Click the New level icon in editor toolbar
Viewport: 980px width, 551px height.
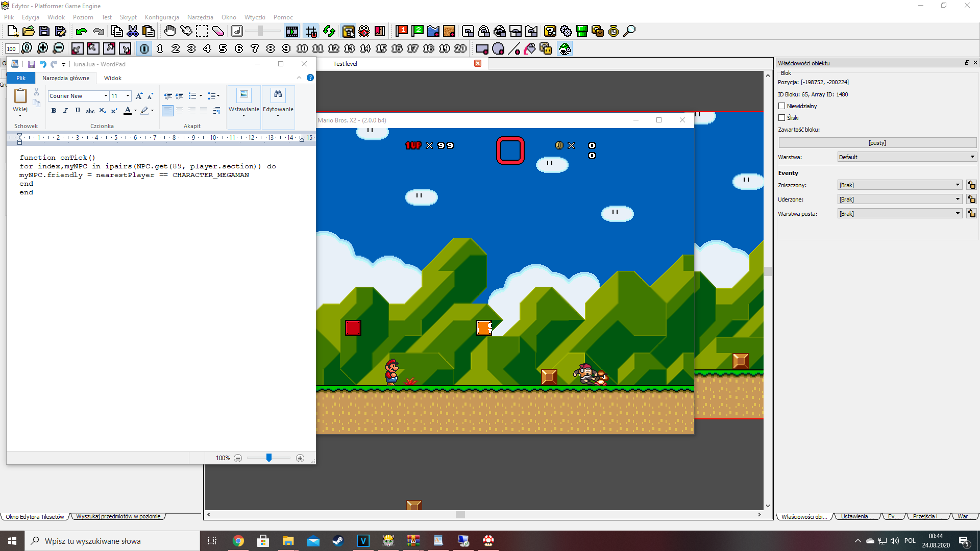pos(13,31)
